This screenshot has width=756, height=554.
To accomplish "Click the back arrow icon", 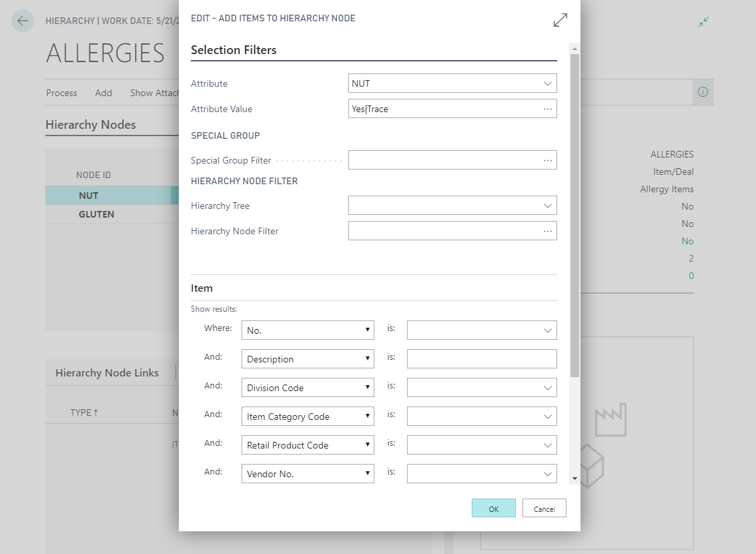I will 23,21.
